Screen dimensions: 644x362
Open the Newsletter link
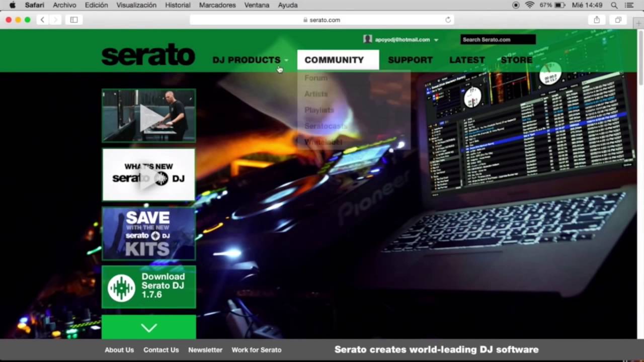click(x=205, y=350)
